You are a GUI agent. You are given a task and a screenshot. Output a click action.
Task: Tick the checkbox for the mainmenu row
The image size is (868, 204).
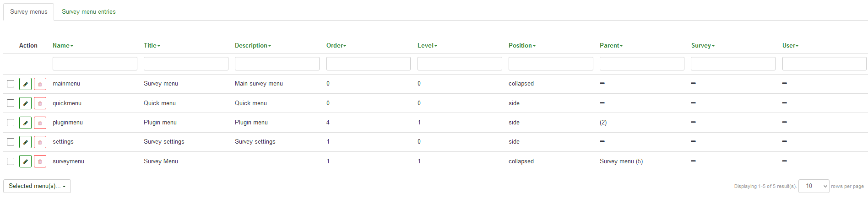(x=11, y=84)
